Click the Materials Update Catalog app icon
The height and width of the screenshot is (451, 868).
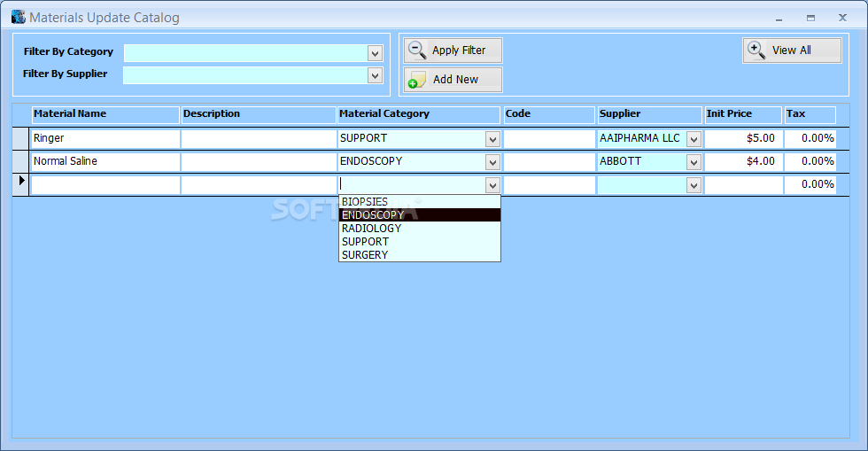click(x=19, y=17)
